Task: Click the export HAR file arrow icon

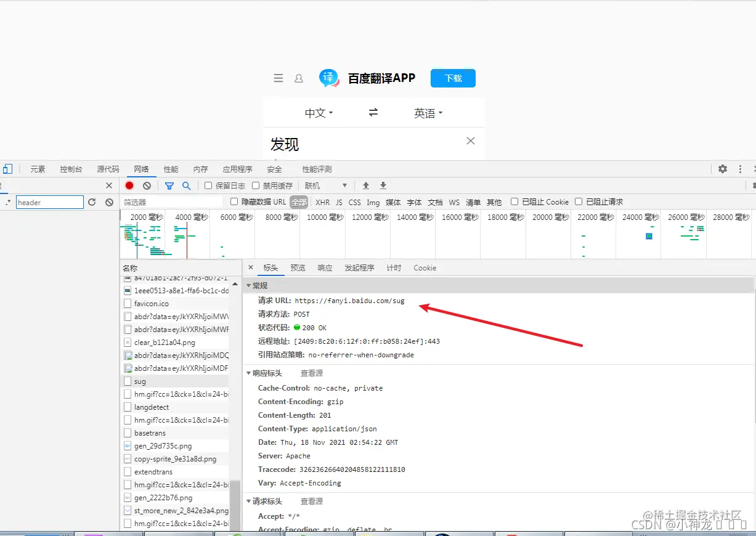Action: 383,185
